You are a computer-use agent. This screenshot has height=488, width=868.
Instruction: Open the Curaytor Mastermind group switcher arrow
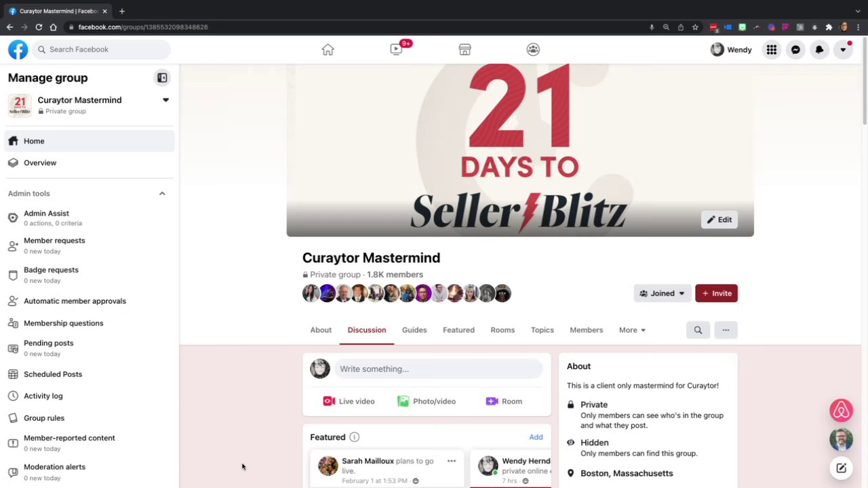click(x=165, y=100)
